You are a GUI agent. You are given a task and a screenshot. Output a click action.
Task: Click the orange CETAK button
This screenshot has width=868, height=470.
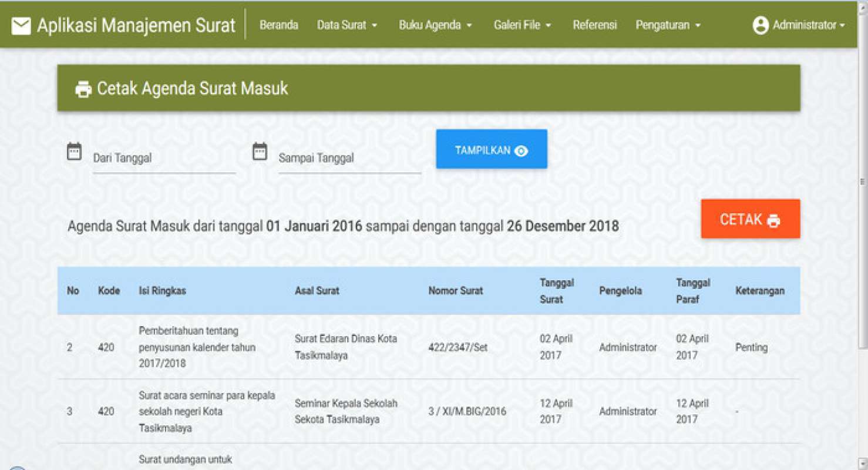point(750,219)
